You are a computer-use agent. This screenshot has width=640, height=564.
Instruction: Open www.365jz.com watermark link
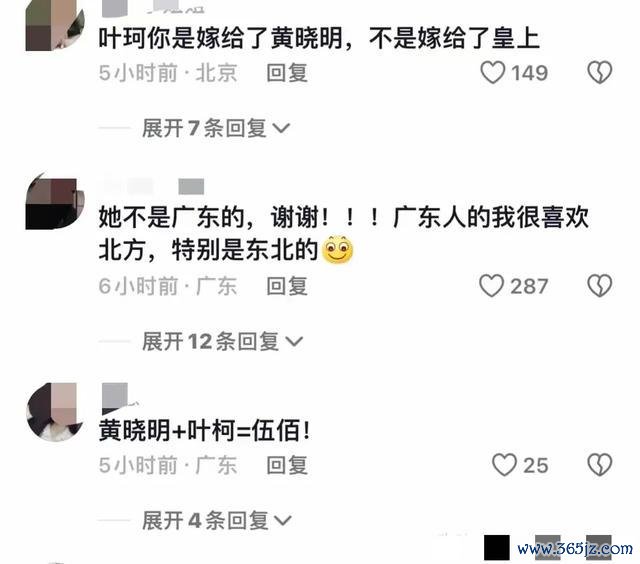tap(575, 548)
